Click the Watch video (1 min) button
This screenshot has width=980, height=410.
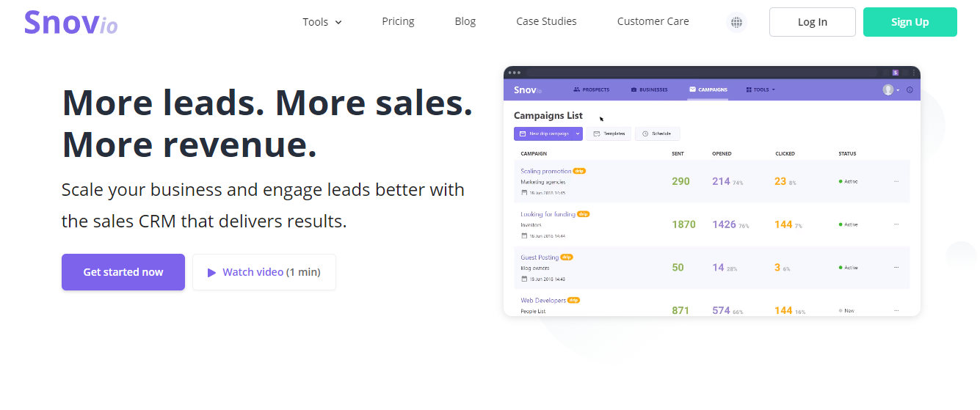[264, 272]
